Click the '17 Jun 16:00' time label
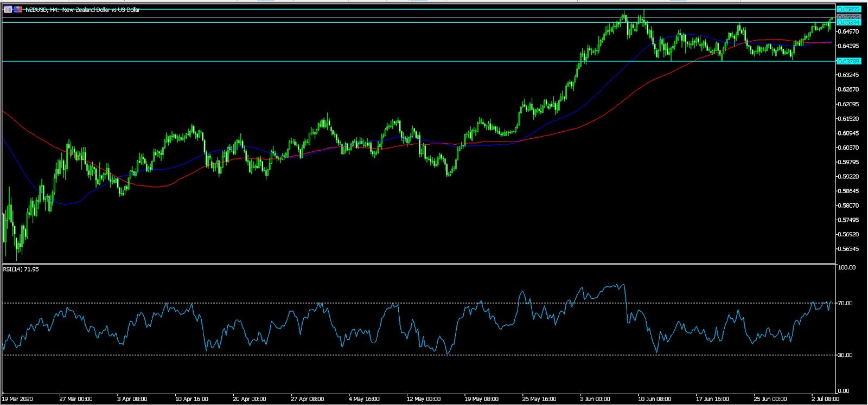The height and width of the screenshot is (405, 868). click(713, 399)
